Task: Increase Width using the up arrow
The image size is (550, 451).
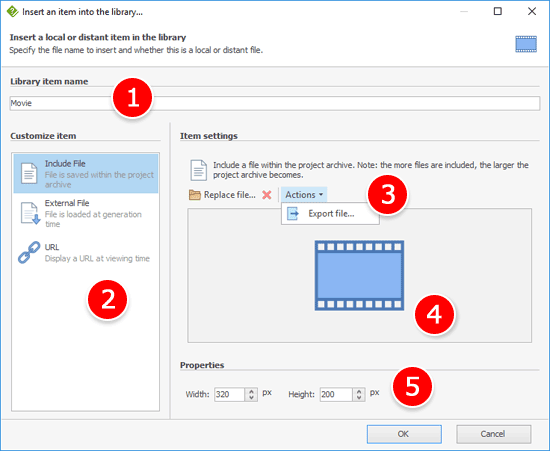Action: tap(251, 391)
